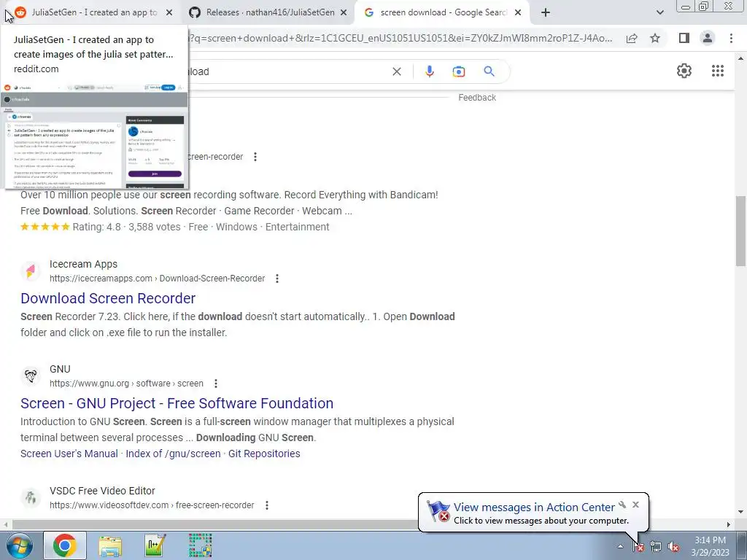Click the 'Icecream Apps' site name text

coord(83,264)
